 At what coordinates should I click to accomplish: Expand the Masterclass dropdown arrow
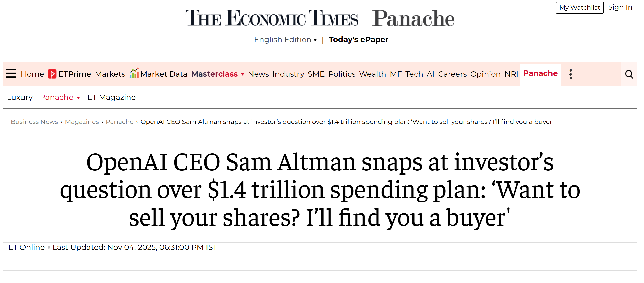click(243, 74)
